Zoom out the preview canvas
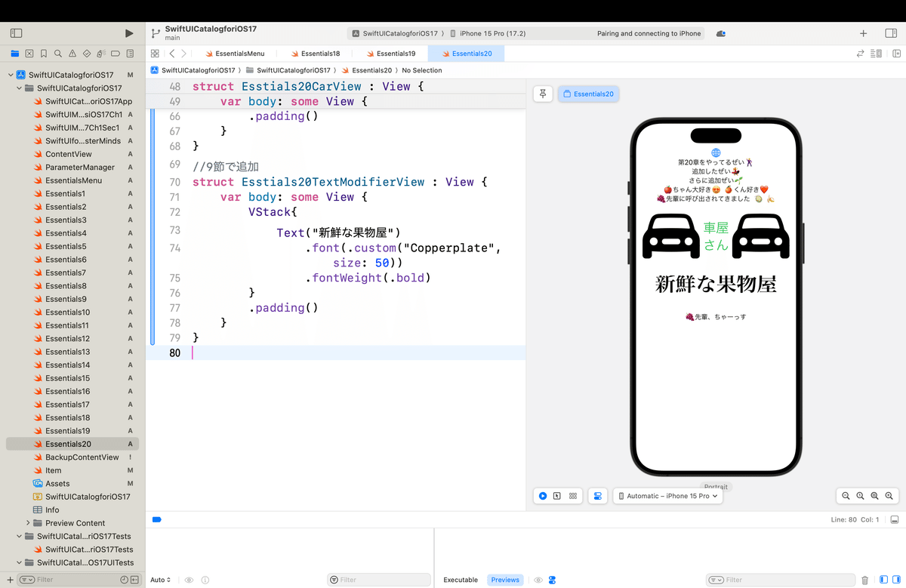Viewport: 906px width, 588px height. click(x=846, y=496)
